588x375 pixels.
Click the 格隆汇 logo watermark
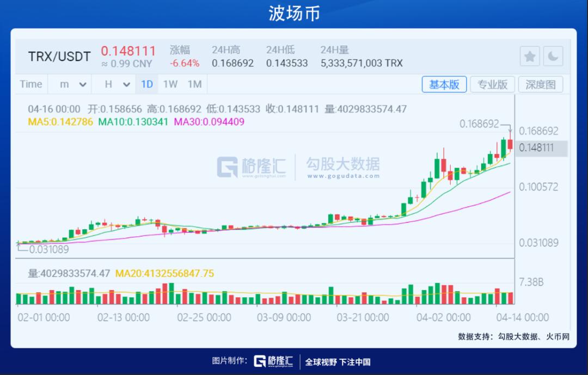point(251,167)
